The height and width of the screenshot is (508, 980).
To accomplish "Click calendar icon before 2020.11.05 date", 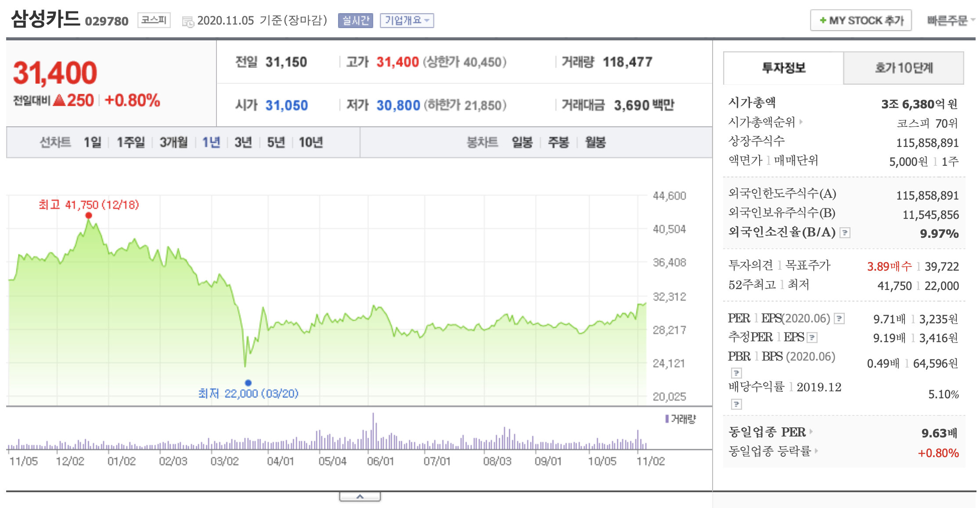I will [188, 21].
